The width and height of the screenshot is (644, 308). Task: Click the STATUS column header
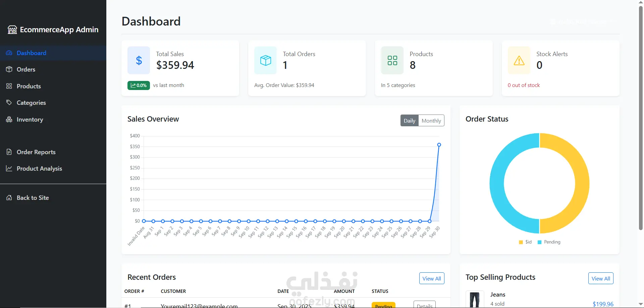tap(380, 291)
